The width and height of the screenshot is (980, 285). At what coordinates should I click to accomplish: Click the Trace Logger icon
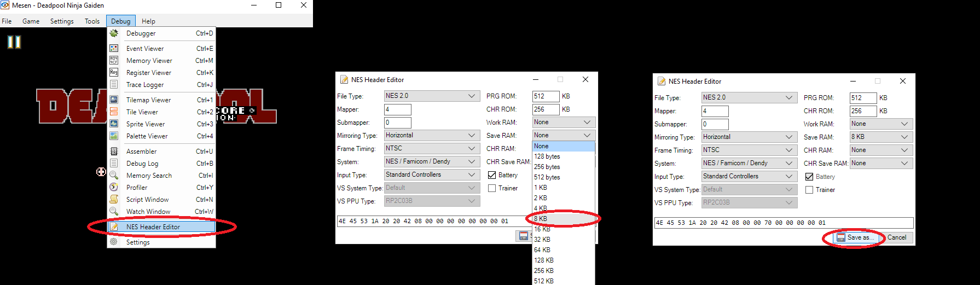[x=114, y=84]
